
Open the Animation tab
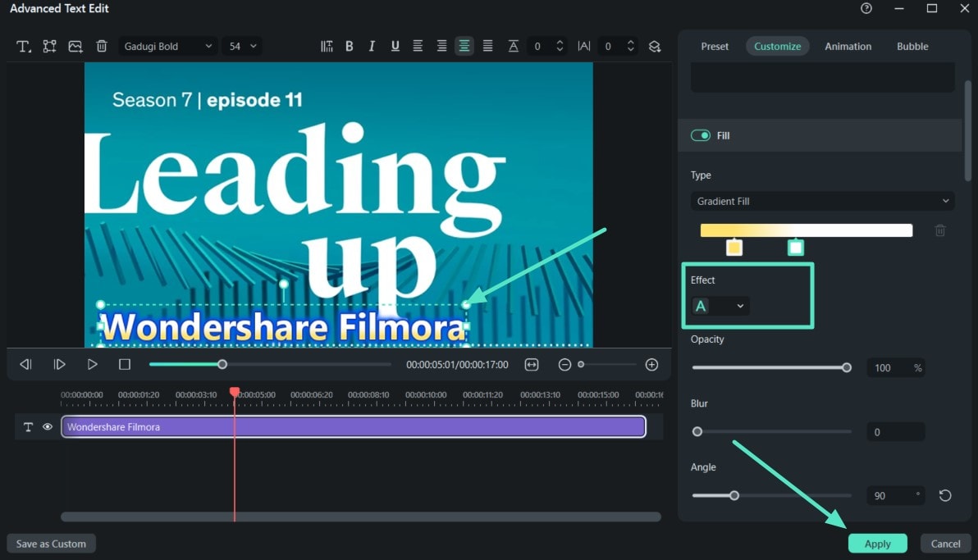[x=848, y=46]
